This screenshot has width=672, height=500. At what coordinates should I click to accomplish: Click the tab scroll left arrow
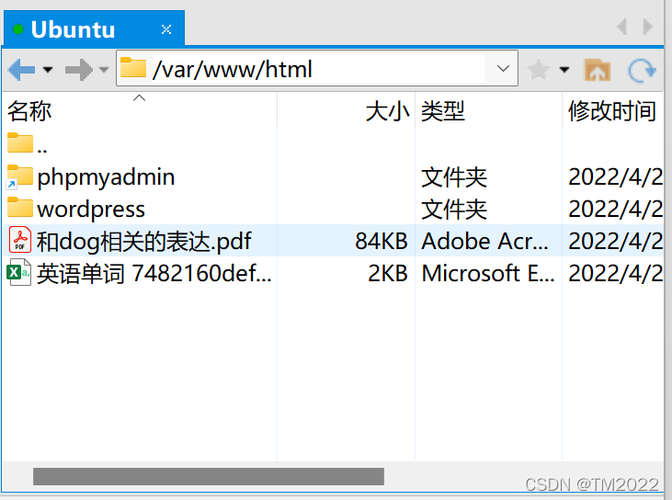[622, 27]
